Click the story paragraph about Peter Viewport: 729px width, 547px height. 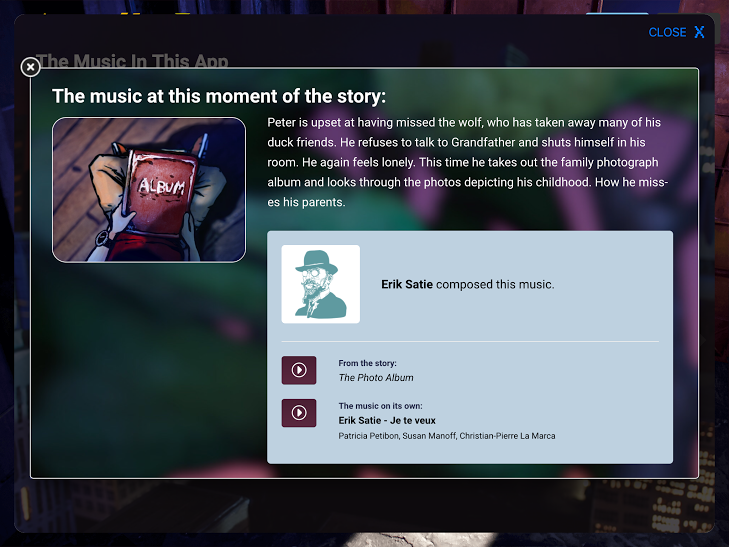coord(467,162)
